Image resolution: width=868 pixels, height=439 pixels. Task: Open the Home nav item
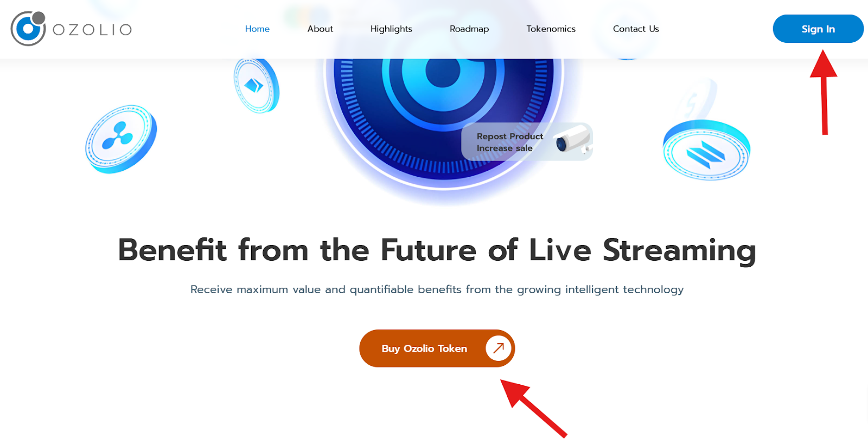coord(257,29)
